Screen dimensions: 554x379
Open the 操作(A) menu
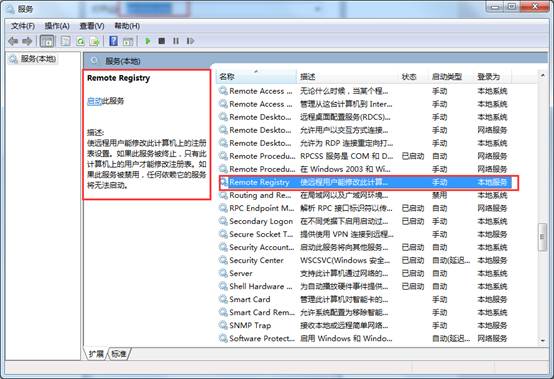click(57, 26)
